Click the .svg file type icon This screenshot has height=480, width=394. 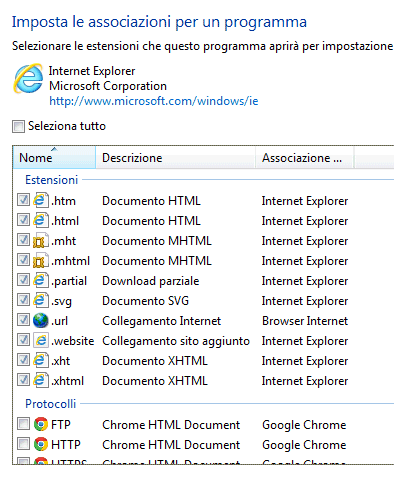(41, 300)
